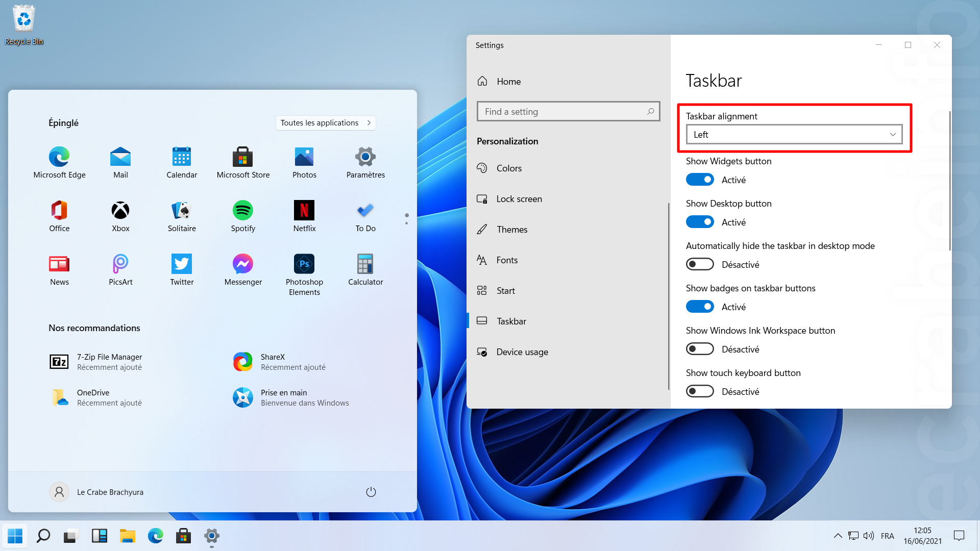Open Microsoft Store from the taskbar

[x=183, y=536]
